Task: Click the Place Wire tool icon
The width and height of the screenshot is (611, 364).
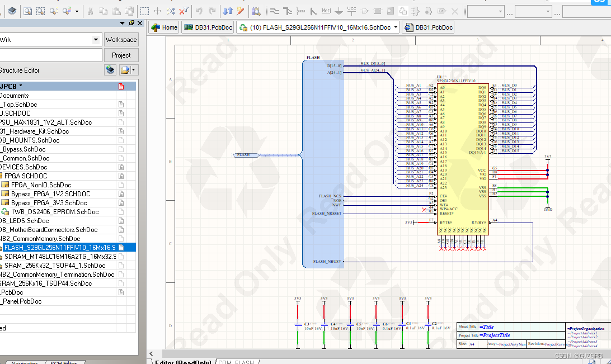Action: tap(274, 11)
